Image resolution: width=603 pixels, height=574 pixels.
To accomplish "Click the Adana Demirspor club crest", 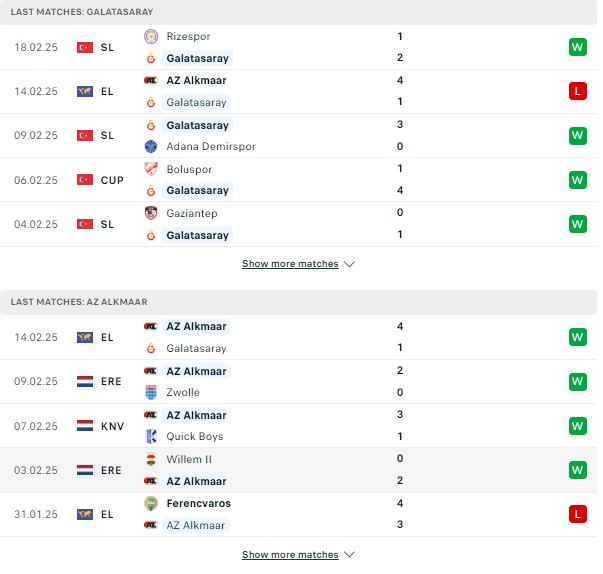I will pyautogui.click(x=151, y=146).
